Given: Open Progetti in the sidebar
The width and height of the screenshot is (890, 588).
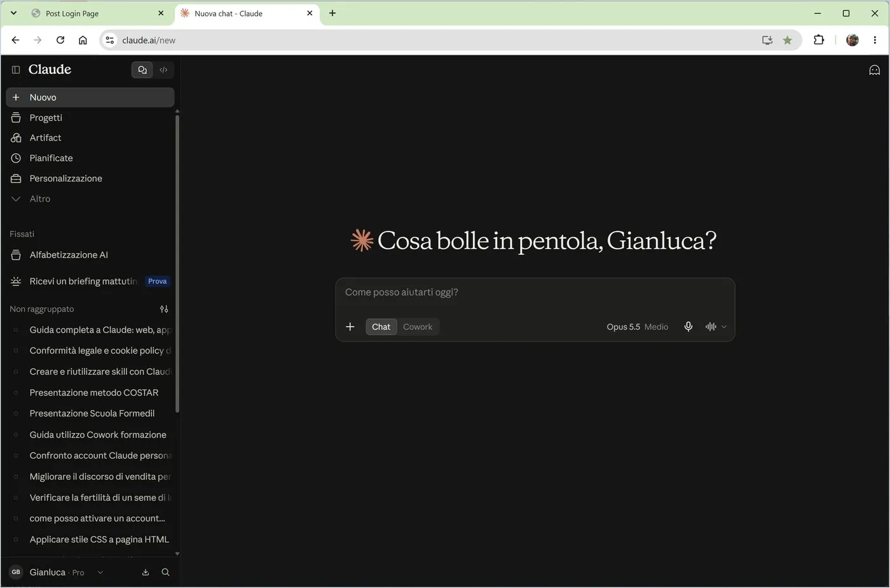Looking at the screenshot, I should coord(90,118).
